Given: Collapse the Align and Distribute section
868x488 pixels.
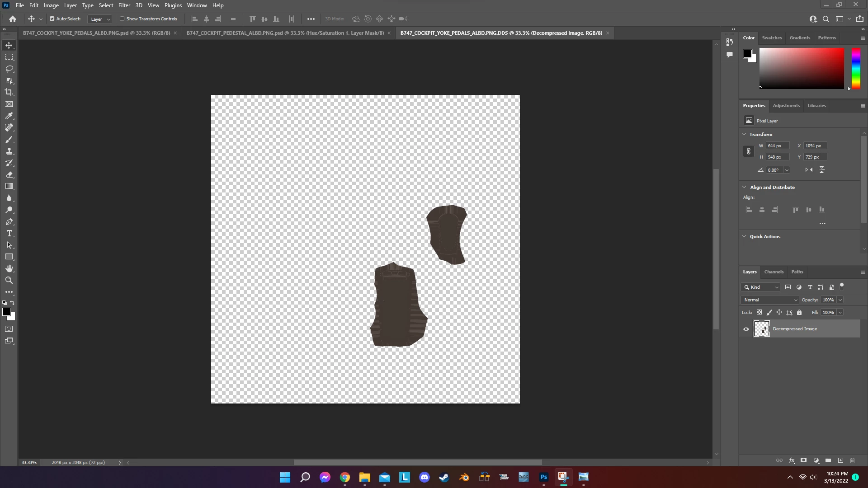Looking at the screenshot, I should point(744,187).
